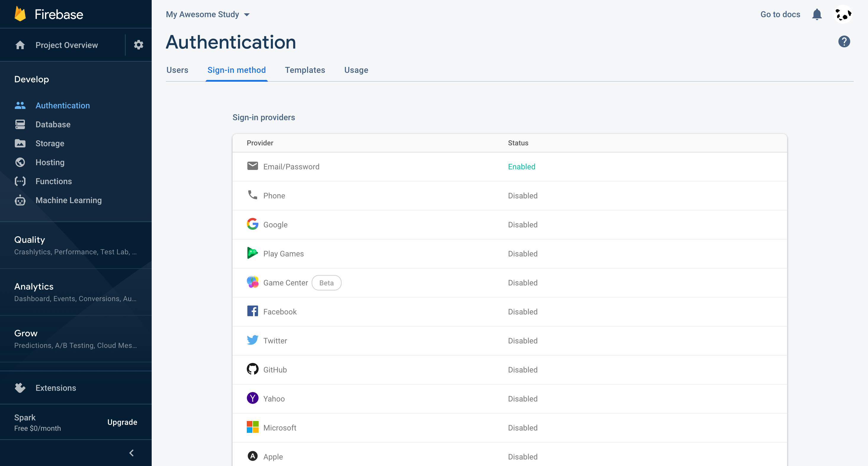Screen dimensions: 868x466
Task: Click the Spark Free $0/month plan label
Action: (37, 422)
